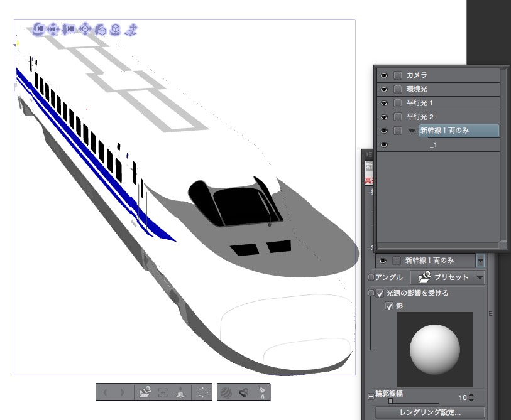
Task: Click the striped sphere icon in launcher
Action: 226,392
